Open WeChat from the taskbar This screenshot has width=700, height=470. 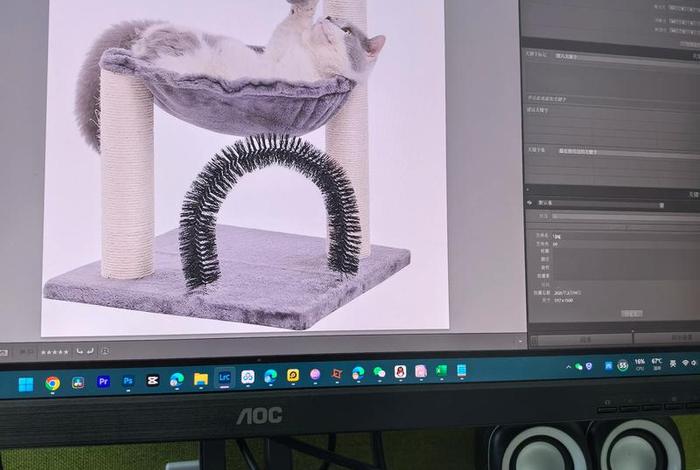point(379,372)
